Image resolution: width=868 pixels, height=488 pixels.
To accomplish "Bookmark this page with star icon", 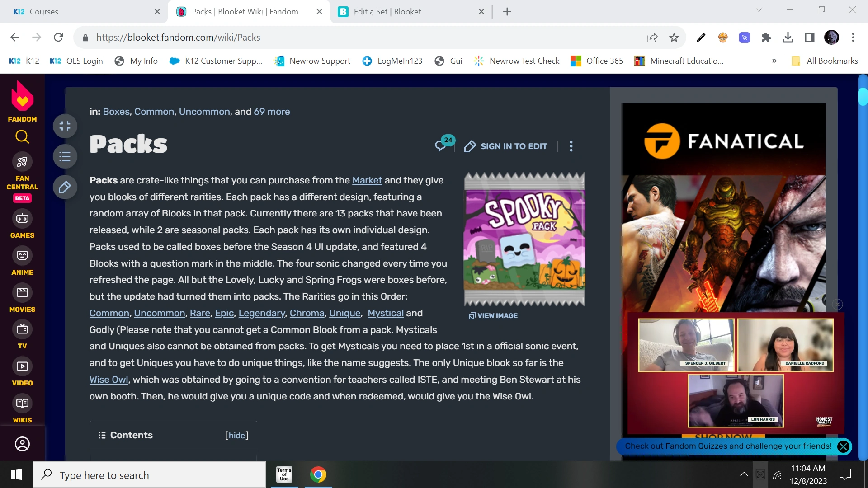I will (674, 38).
